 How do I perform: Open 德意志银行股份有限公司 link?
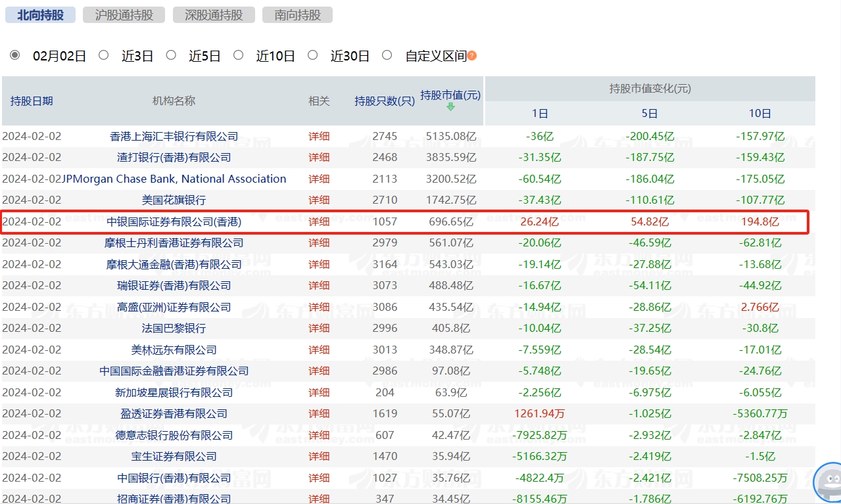(x=174, y=435)
